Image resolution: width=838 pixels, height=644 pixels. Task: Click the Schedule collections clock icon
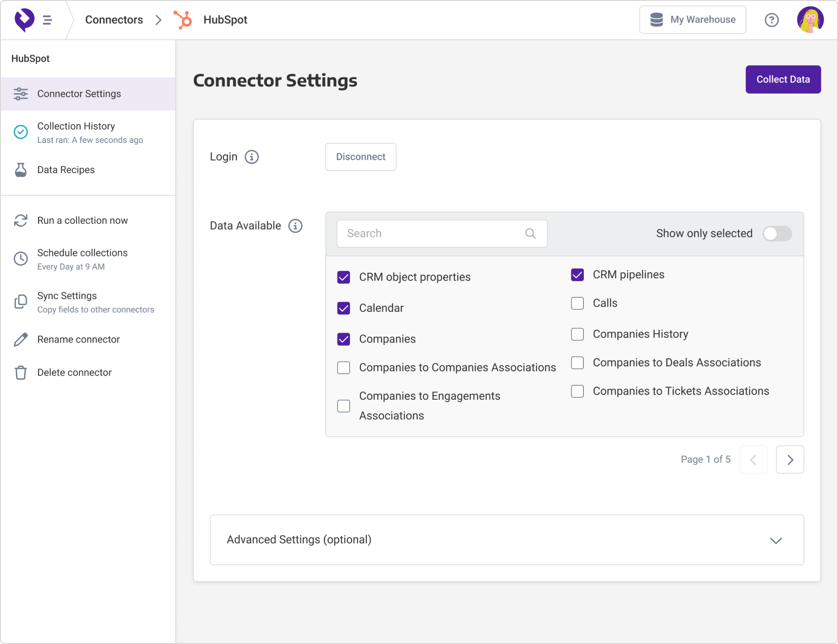tap(20, 259)
